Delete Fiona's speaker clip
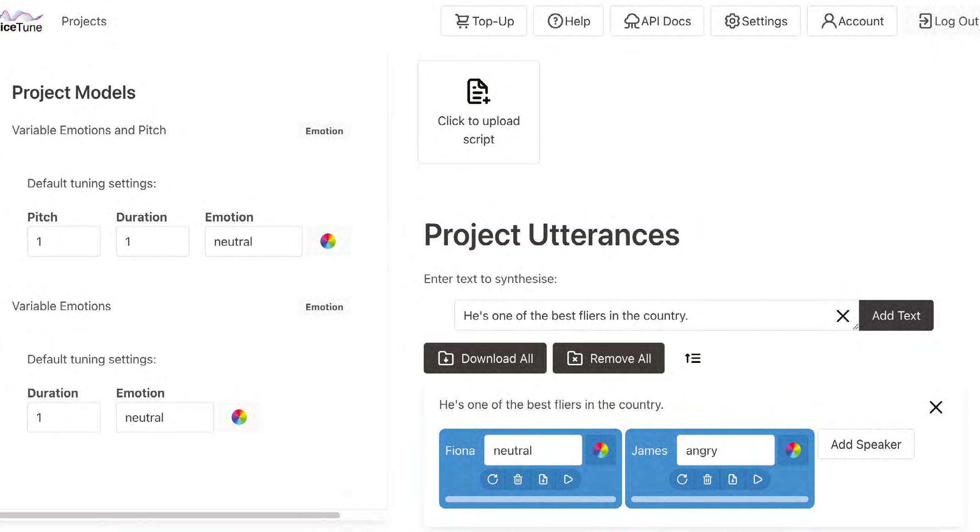The width and height of the screenshot is (980, 532). coord(518,480)
